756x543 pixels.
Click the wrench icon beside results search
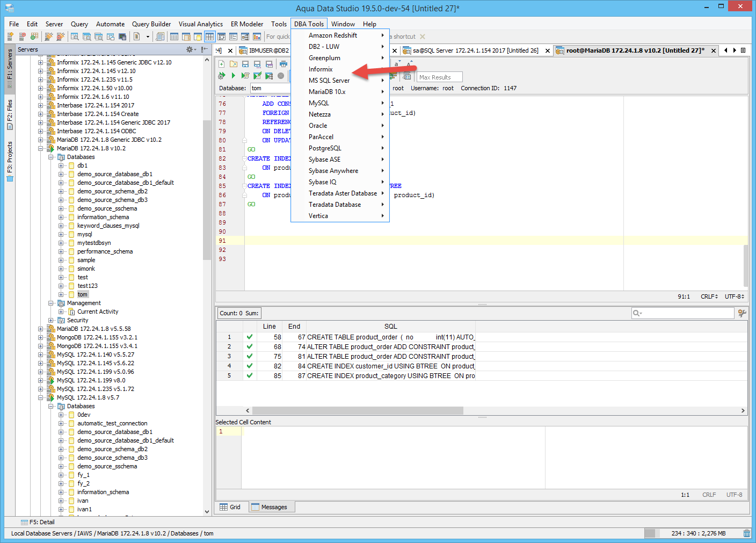click(742, 313)
